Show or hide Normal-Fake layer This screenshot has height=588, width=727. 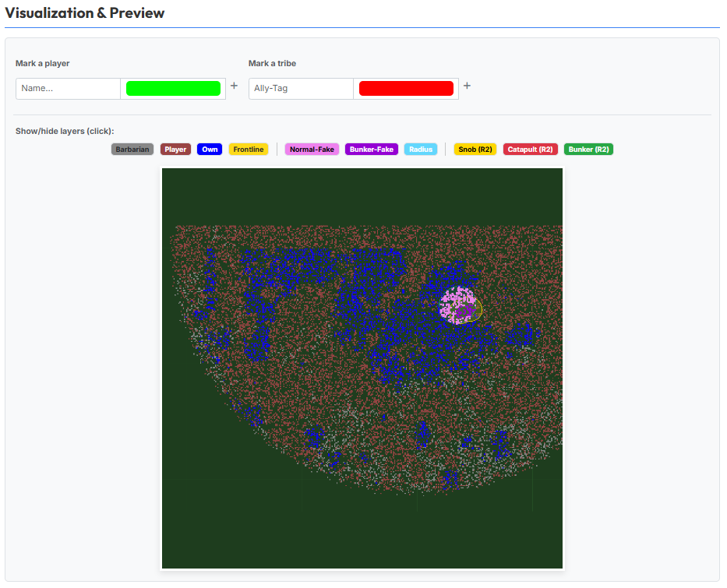coord(312,150)
